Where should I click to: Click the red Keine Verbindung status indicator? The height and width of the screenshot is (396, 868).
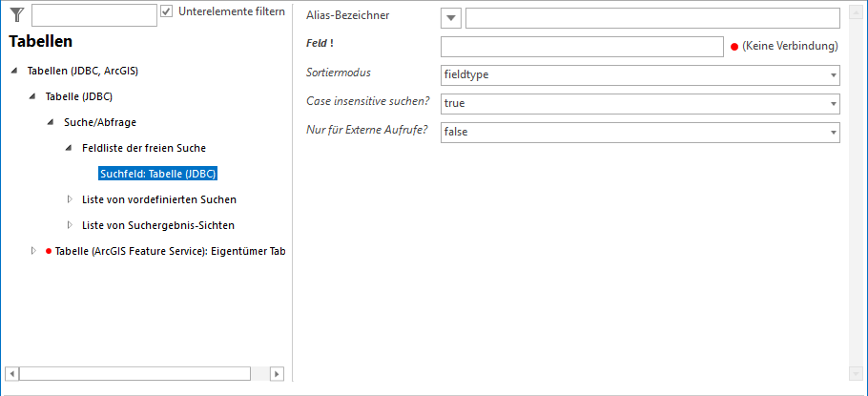734,47
